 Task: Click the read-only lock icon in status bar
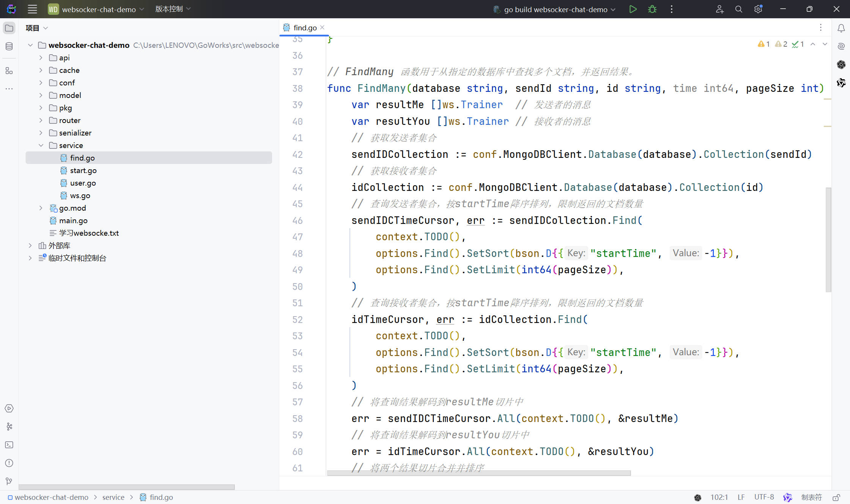836,497
